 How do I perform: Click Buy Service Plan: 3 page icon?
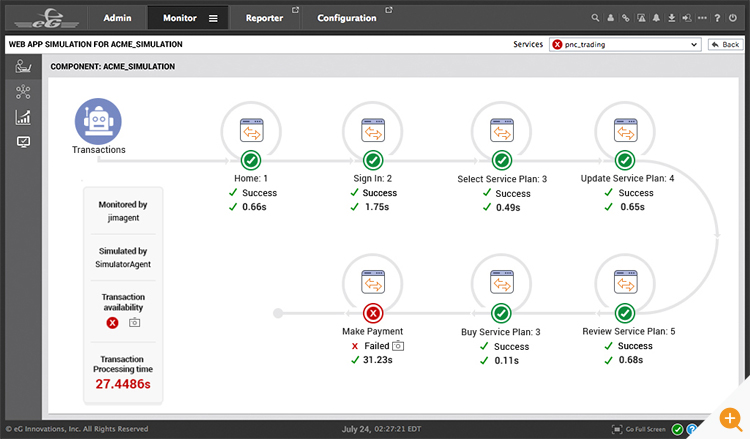pyautogui.click(x=502, y=282)
